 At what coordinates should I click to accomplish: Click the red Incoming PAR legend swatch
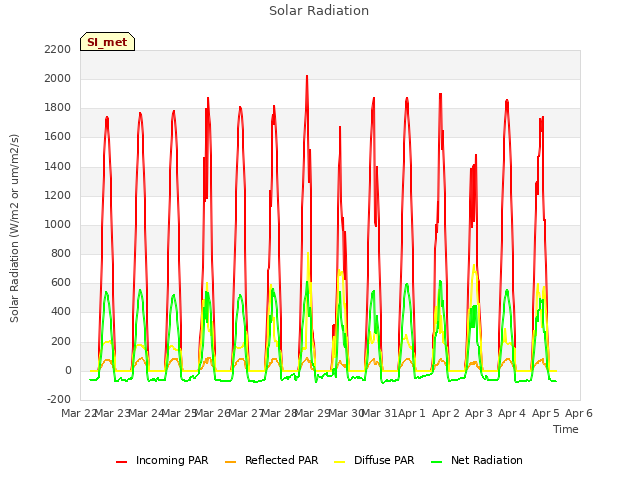(121, 462)
